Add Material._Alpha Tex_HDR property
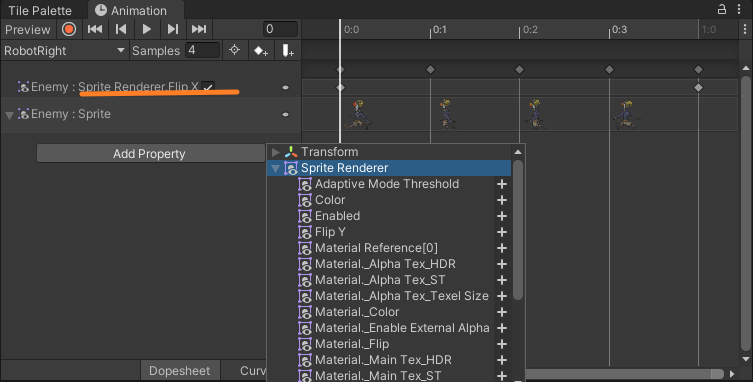Image resolution: width=753 pixels, height=382 pixels. [x=502, y=264]
